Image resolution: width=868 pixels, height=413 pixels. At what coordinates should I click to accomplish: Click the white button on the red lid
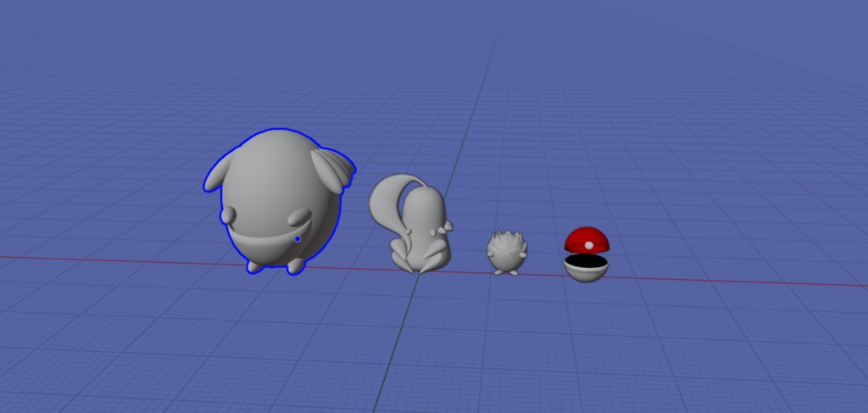[589, 245]
